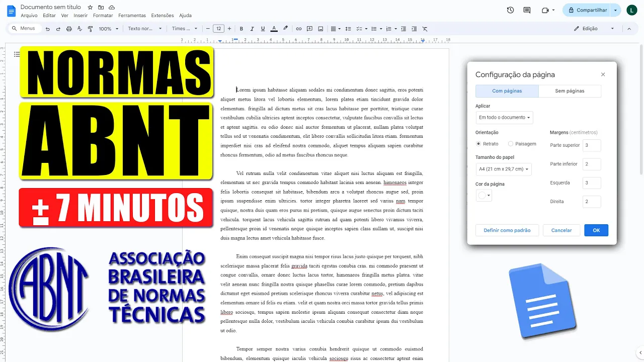The width and height of the screenshot is (644, 362).
Task: Open the Editar menu
Action: (x=49, y=16)
